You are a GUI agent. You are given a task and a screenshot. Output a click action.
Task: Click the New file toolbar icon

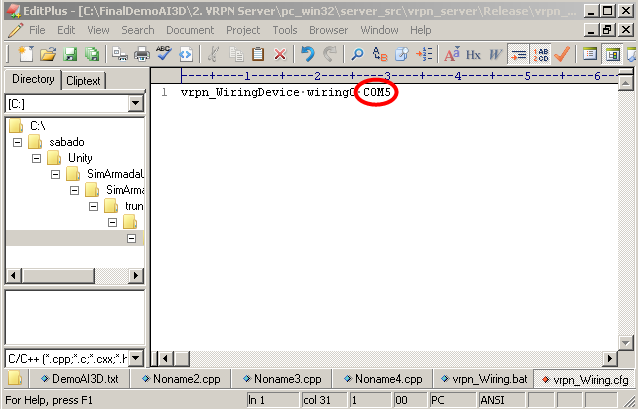click(25, 54)
